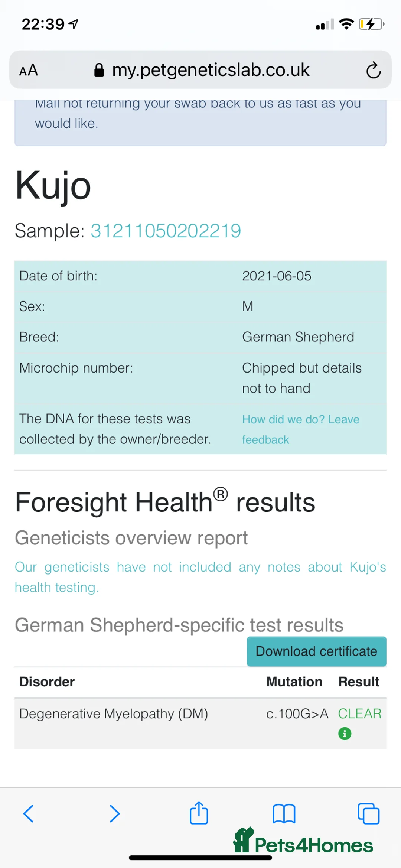The height and width of the screenshot is (868, 401).
Task: Open the AA reader text options
Action: [29, 70]
